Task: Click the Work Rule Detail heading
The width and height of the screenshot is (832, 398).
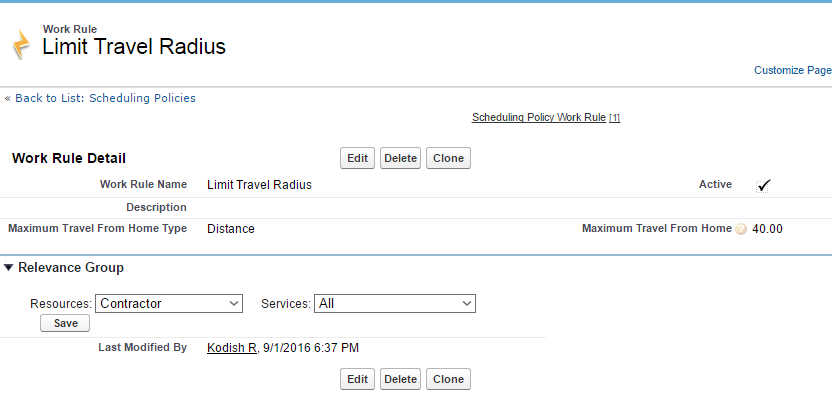Action: point(69,158)
